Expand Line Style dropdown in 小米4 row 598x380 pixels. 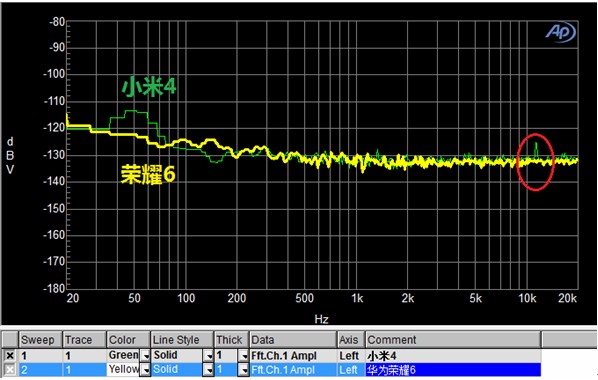click(208, 356)
